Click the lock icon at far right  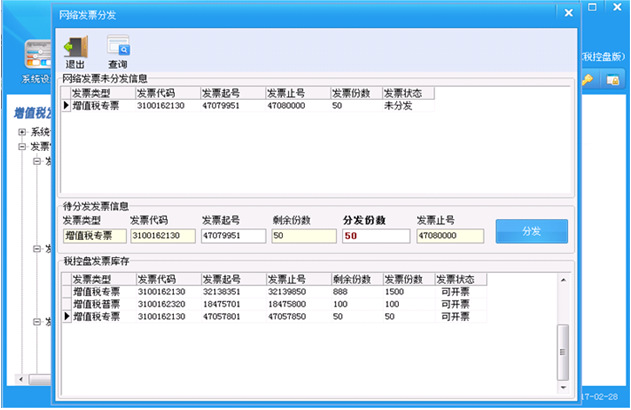pyautogui.click(x=611, y=80)
